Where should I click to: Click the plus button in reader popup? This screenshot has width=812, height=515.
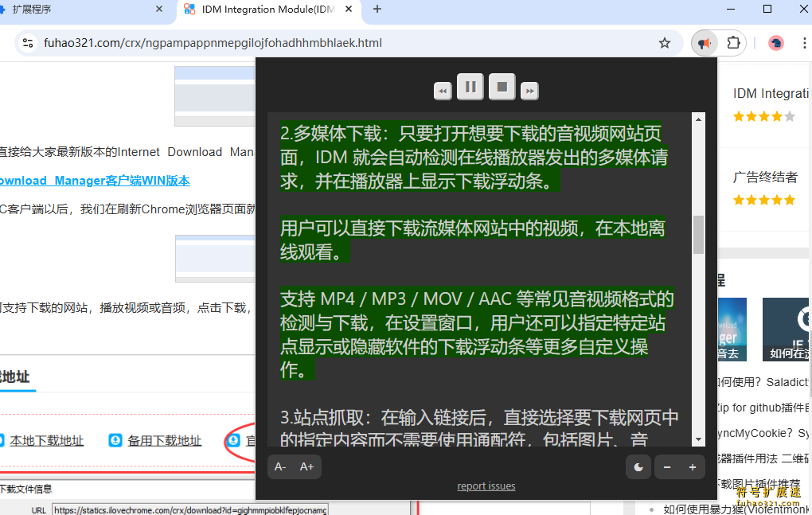pyautogui.click(x=693, y=467)
